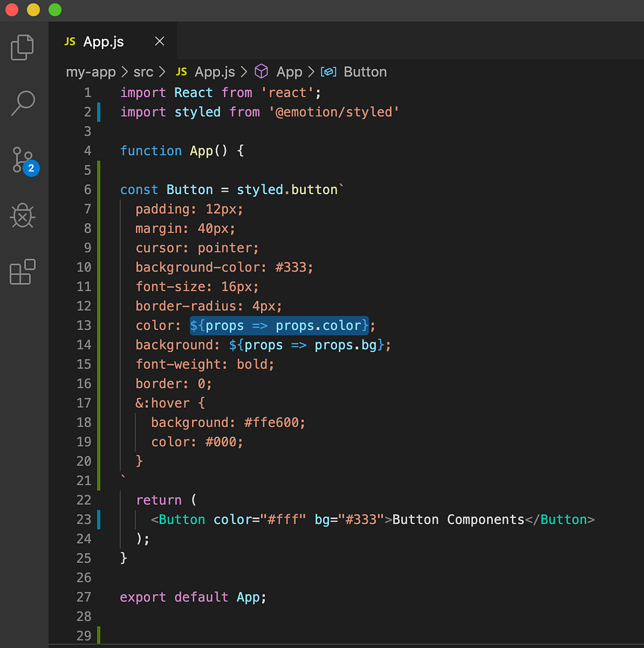The width and height of the screenshot is (644, 648).
Task: Click highlighted '${props => props.color}' selection
Action: [x=279, y=326]
